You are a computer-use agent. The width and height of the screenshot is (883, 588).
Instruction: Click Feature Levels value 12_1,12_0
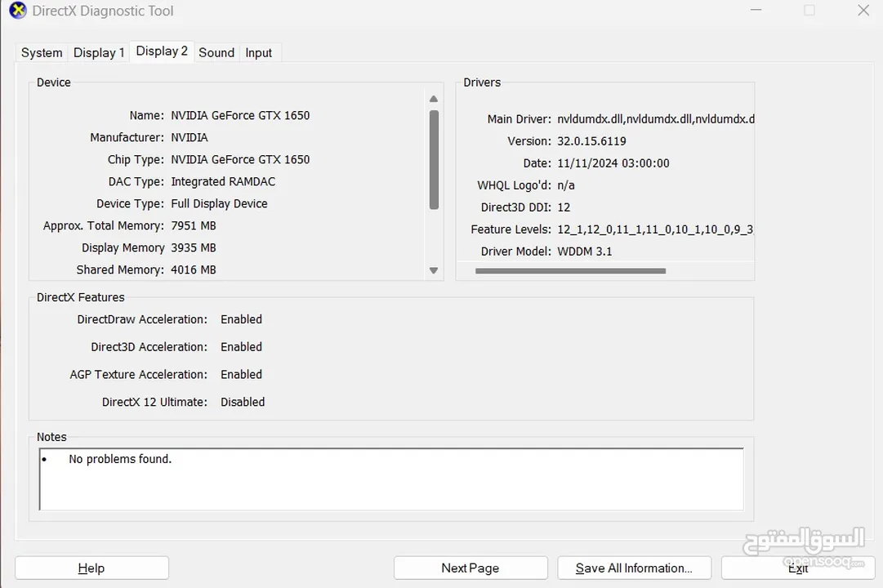point(655,229)
